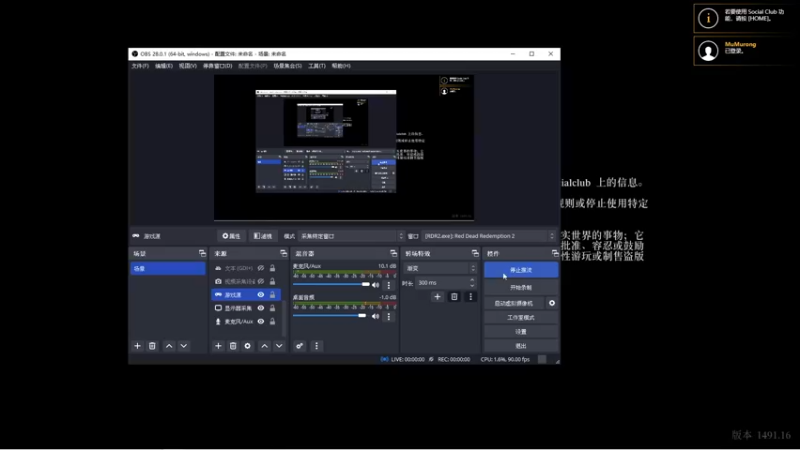Click the MuMurong signed-in notification
This screenshot has height=450, width=800.
point(746,51)
